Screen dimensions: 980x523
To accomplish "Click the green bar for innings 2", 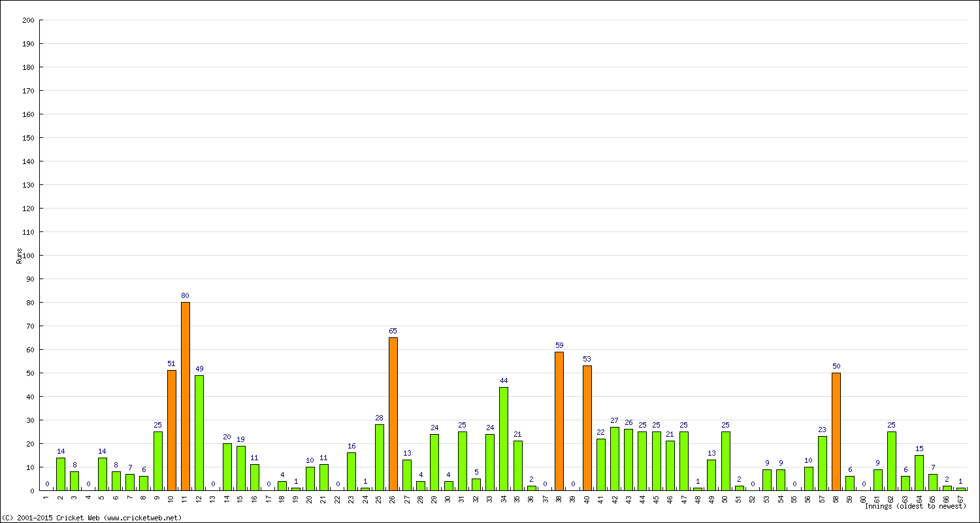I will (x=61, y=474).
